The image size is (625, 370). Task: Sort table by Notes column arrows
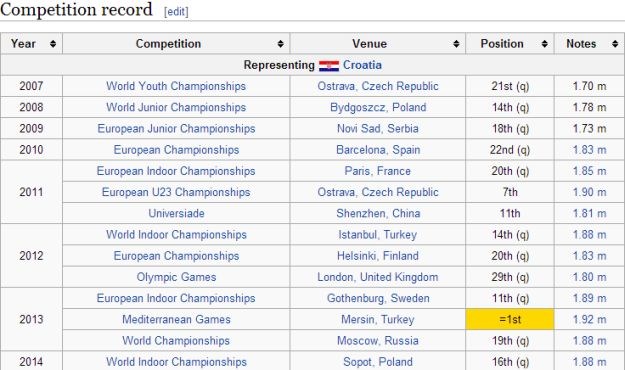[x=615, y=44]
